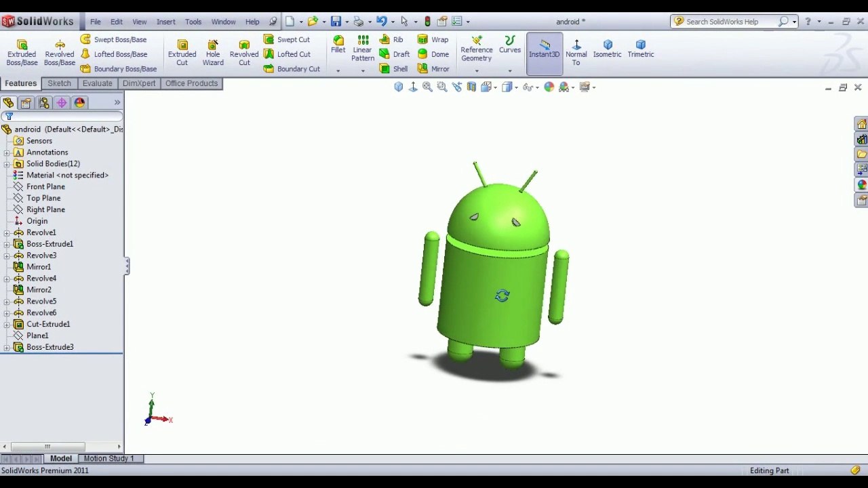Activate Zoom to Area tool
The width and height of the screenshot is (868, 488).
pyautogui.click(x=442, y=87)
